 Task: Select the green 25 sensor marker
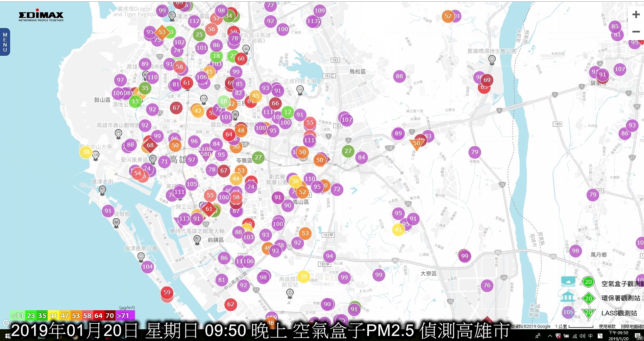tap(199, 34)
